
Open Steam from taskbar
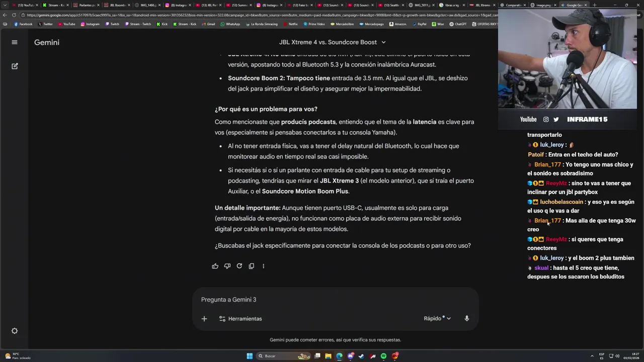[361, 356]
